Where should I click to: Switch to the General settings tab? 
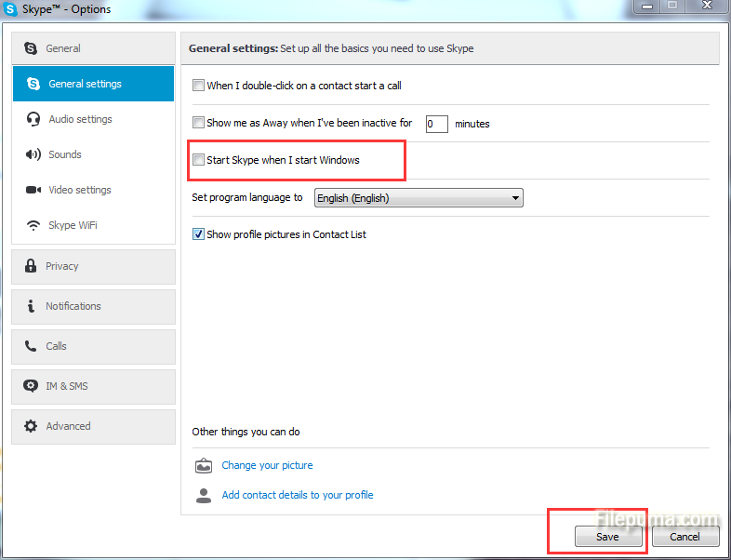coord(93,84)
